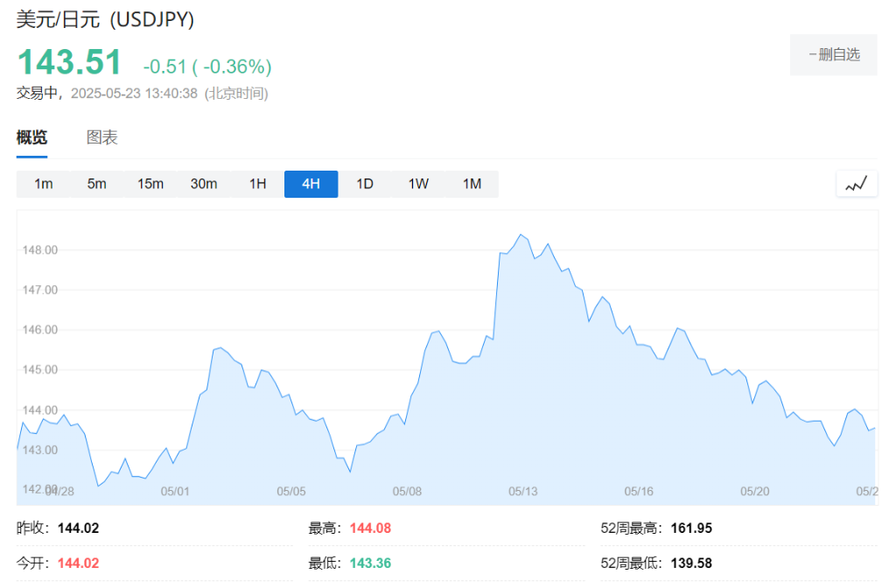The width and height of the screenshot is (896, 588).
Task: Select the 1m chart interval
Action: pyautogui.click(x=43, y=184)
